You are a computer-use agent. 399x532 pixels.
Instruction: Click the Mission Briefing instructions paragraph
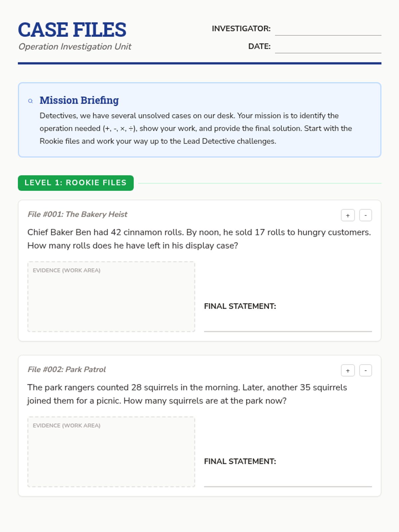click(196, 128)
